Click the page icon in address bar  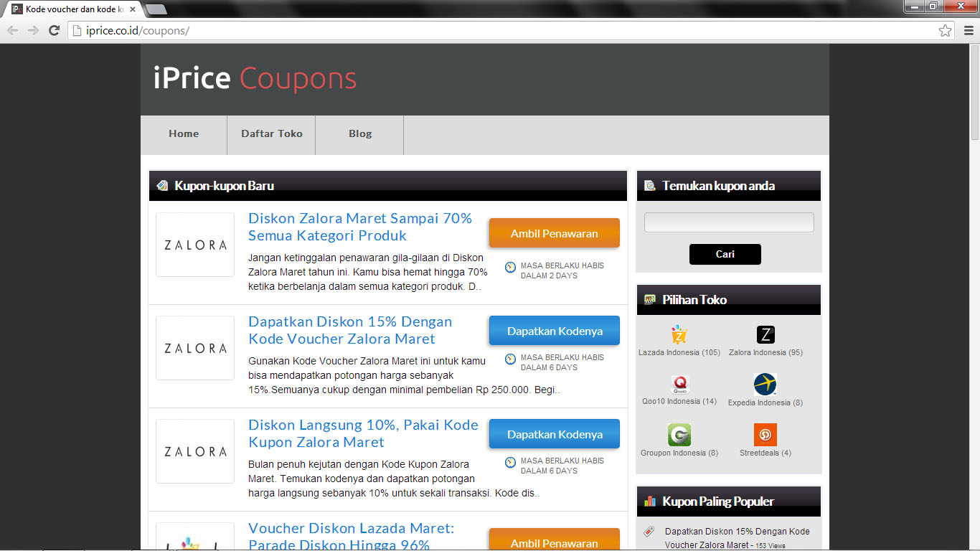(x=76, y=31)
